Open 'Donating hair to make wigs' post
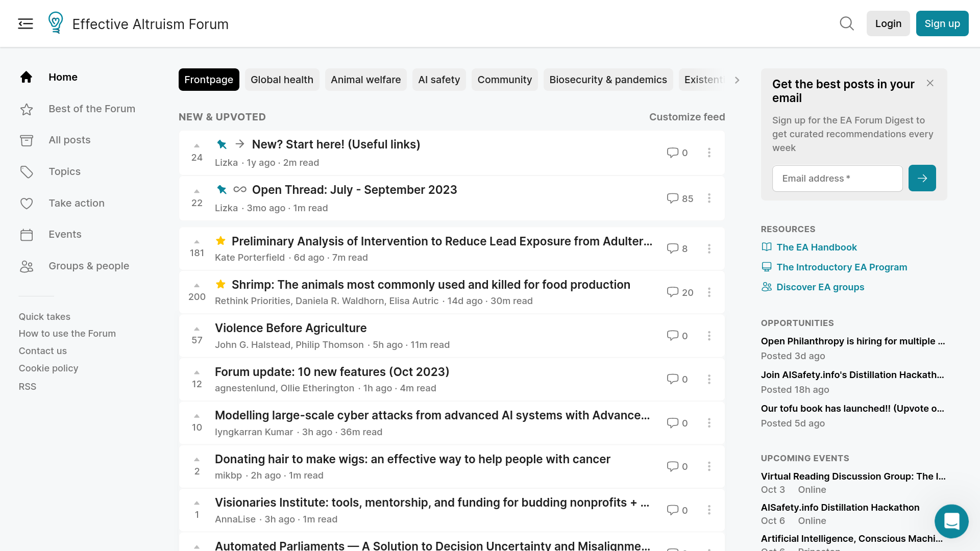The image size is (980, 551). click(x=412, y=459)
